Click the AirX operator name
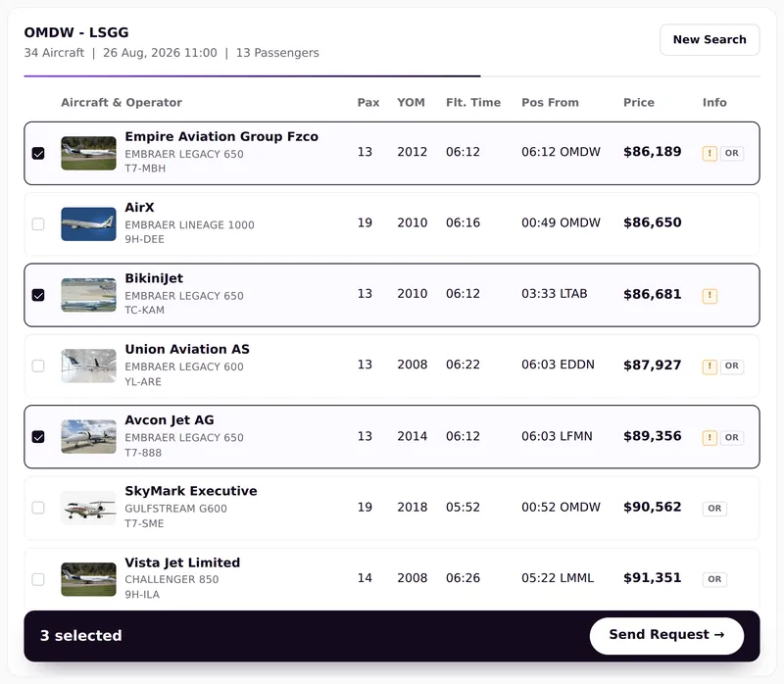This screenshot has height=684, width=784. point(139,208)
